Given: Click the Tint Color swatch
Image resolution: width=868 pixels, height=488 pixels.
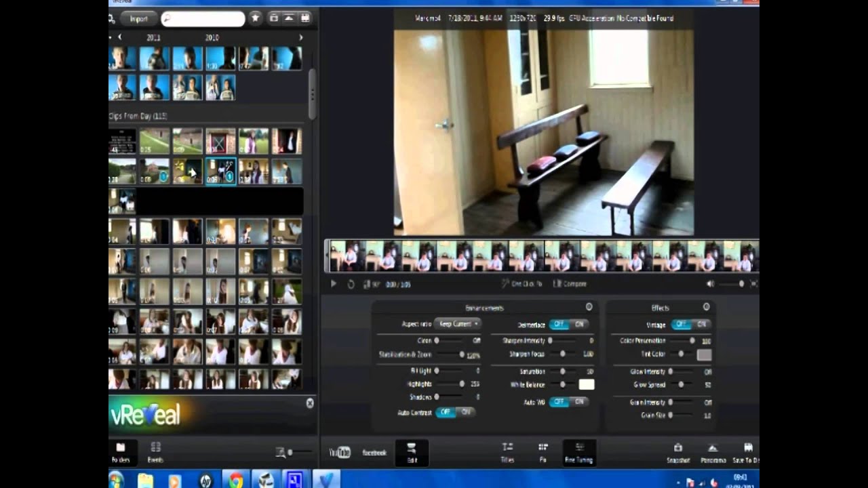Looking at the screenshot, I should click(x=704, y=354).
